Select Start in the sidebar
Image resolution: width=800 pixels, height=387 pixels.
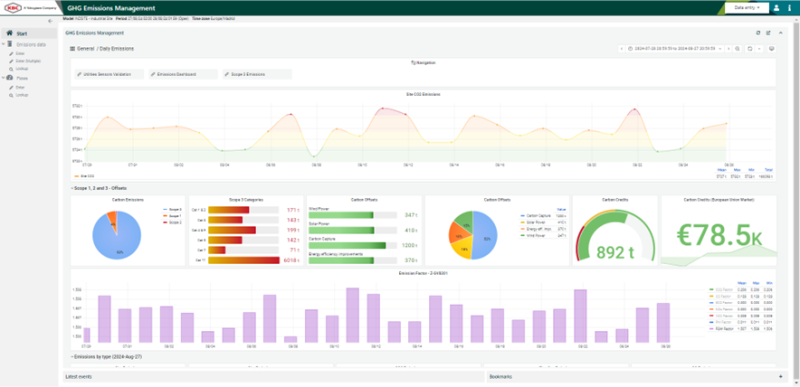[x=21, y=34]
